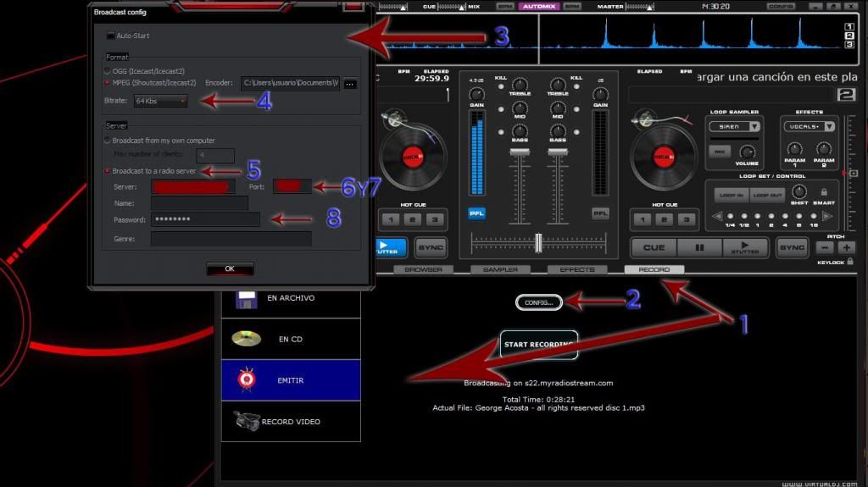The width and height of the screenshot is (868, 487).
Task: Adjust the right BASS knob
Action: click(558, 131)
